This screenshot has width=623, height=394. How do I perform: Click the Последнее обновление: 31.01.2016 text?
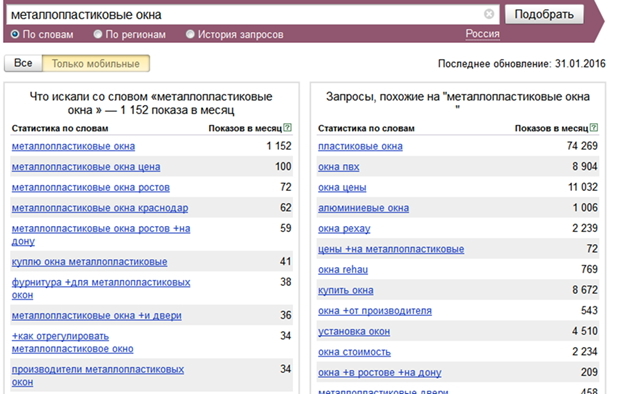tap(522, 64)
